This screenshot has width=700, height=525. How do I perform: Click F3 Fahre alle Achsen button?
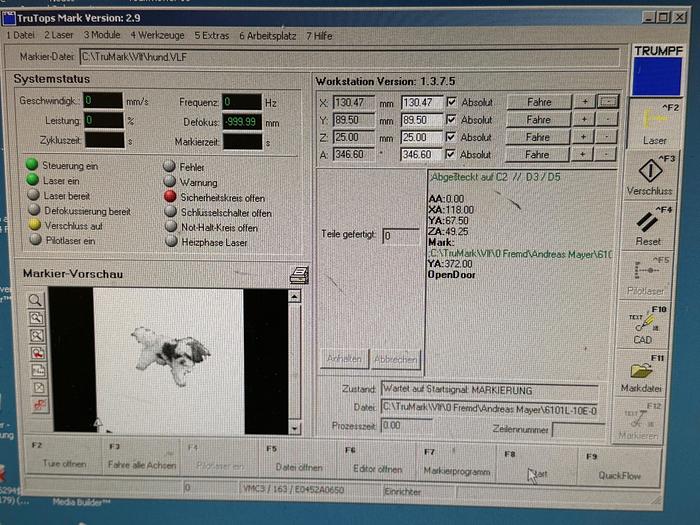coord(142,457)
